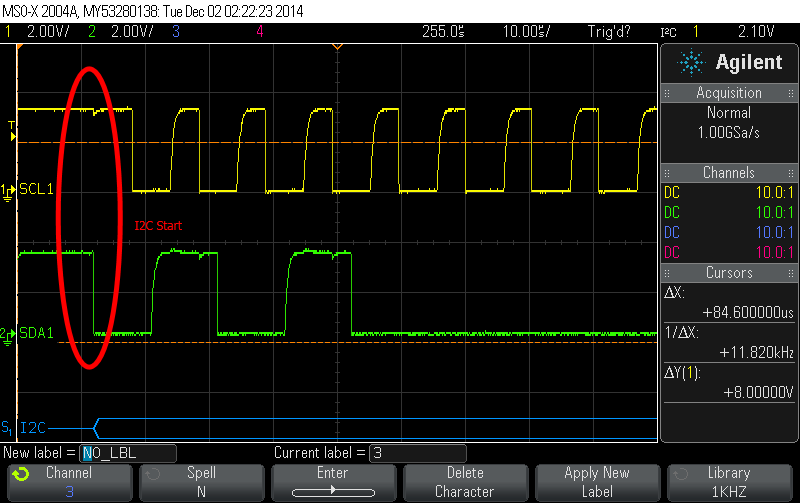Open the Channels panel header
Image resolution: width=800 pixels, height=503 pixels.
pyautogui.click(x=729, y=172)
